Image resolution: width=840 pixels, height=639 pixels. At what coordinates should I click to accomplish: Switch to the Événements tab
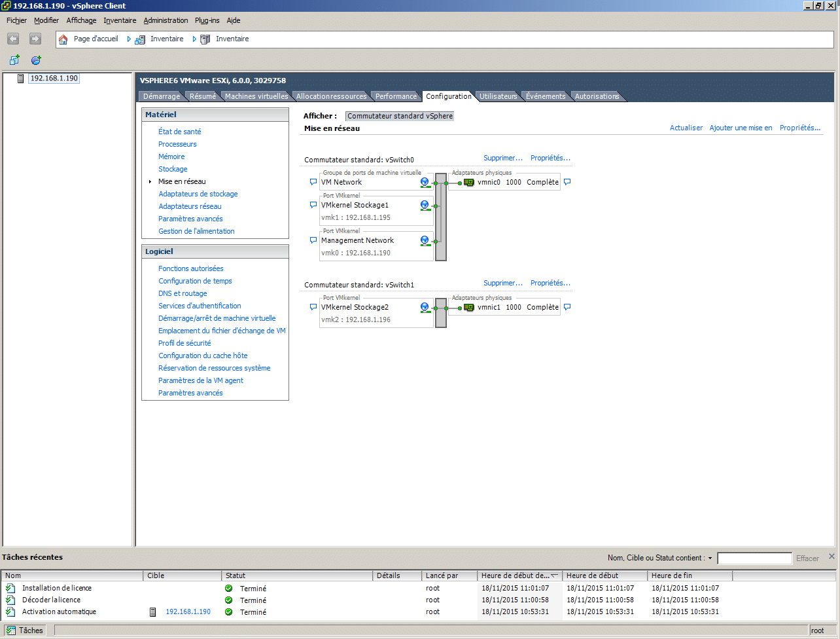click(546, 96)
